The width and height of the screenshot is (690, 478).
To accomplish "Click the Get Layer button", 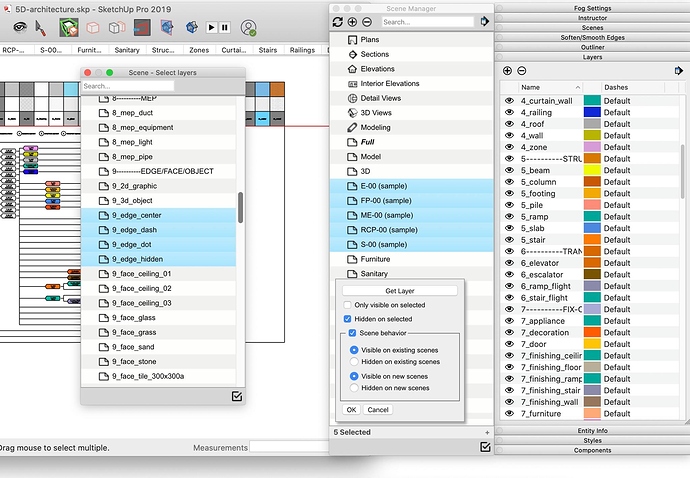I will pos(400,290).
